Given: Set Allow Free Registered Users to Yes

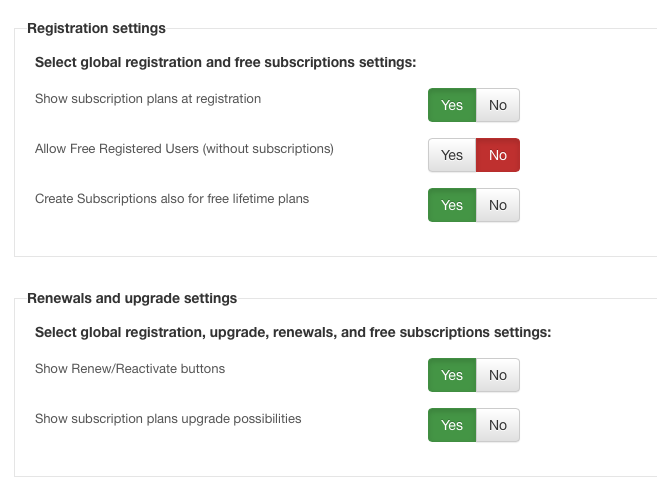Looking at the screenshot, I should click(452, 155).
